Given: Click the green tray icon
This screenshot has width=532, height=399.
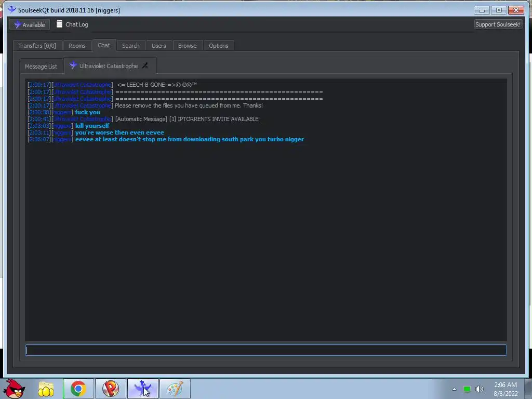Looking at the screenshot, I should click(x=467, y=389).
